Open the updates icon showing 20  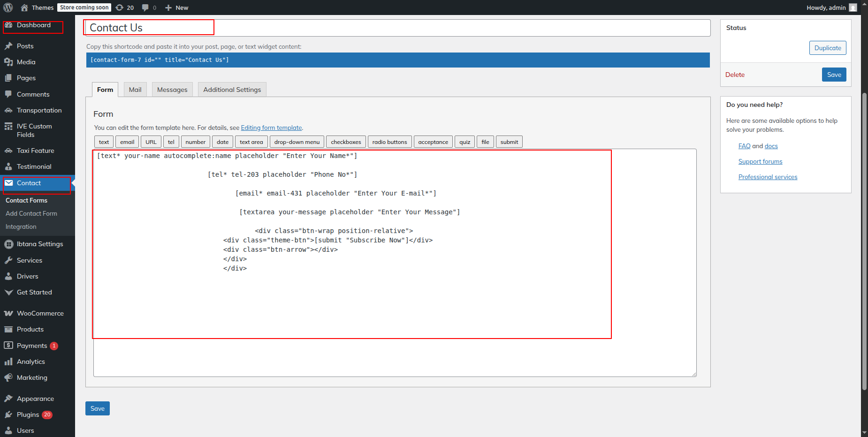pos(120,8)
